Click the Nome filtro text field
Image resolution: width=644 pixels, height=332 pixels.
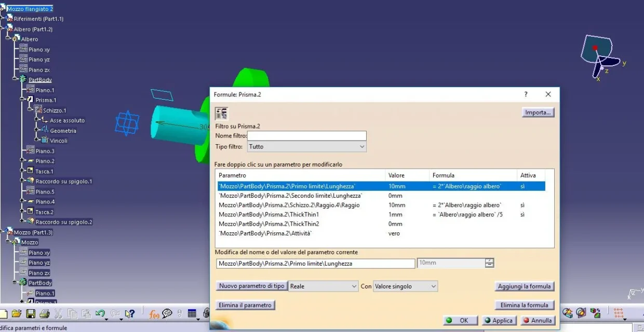[306, 136]
